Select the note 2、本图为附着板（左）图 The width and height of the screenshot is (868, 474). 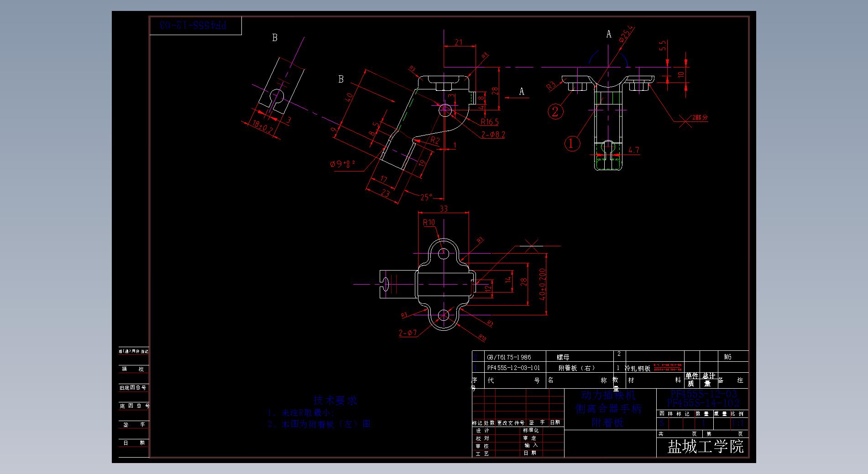point(319,424)
